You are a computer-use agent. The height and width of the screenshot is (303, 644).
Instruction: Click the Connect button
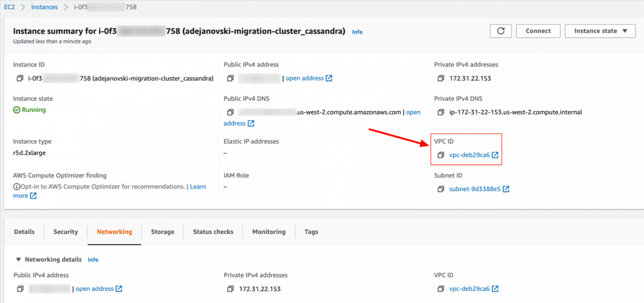coord(538,31)
